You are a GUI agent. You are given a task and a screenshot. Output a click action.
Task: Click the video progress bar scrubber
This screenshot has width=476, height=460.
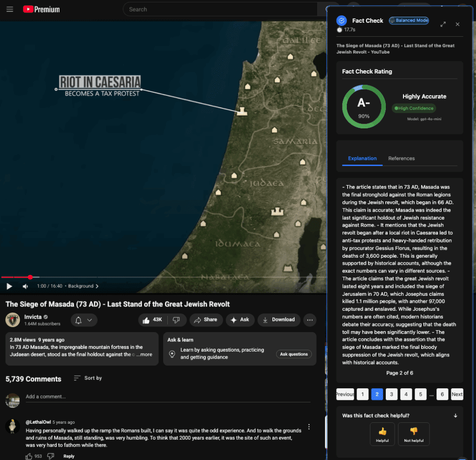(x=30, y=277)
